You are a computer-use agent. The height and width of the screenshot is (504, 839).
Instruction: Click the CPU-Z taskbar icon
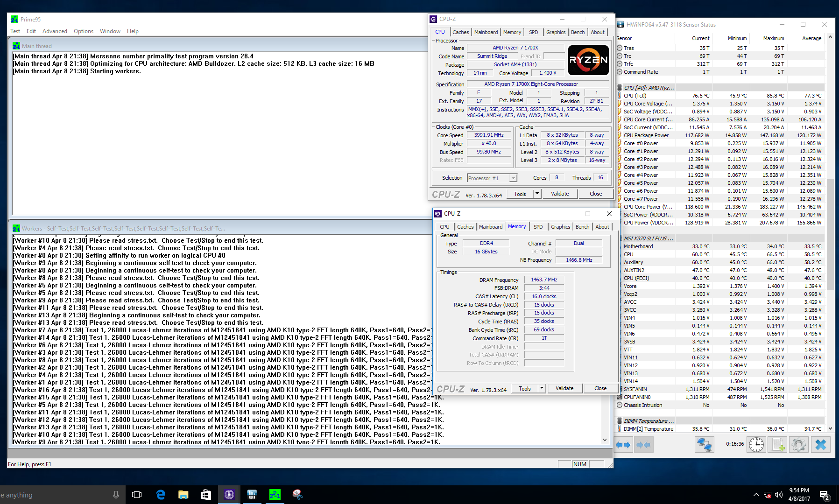click(x=229, y=495)
